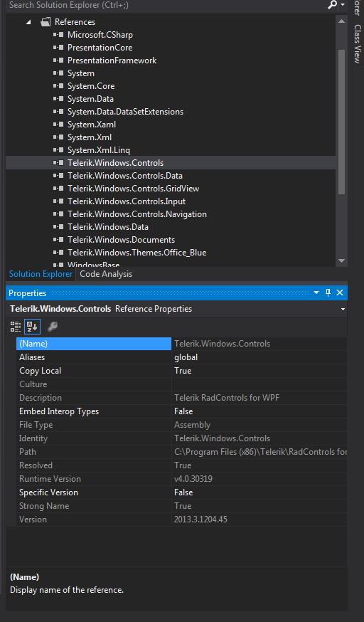Image resolution: width=364 pixels, height=622 pixels.
Task: Close the Properties panel
Action: (x=340, y=292)
